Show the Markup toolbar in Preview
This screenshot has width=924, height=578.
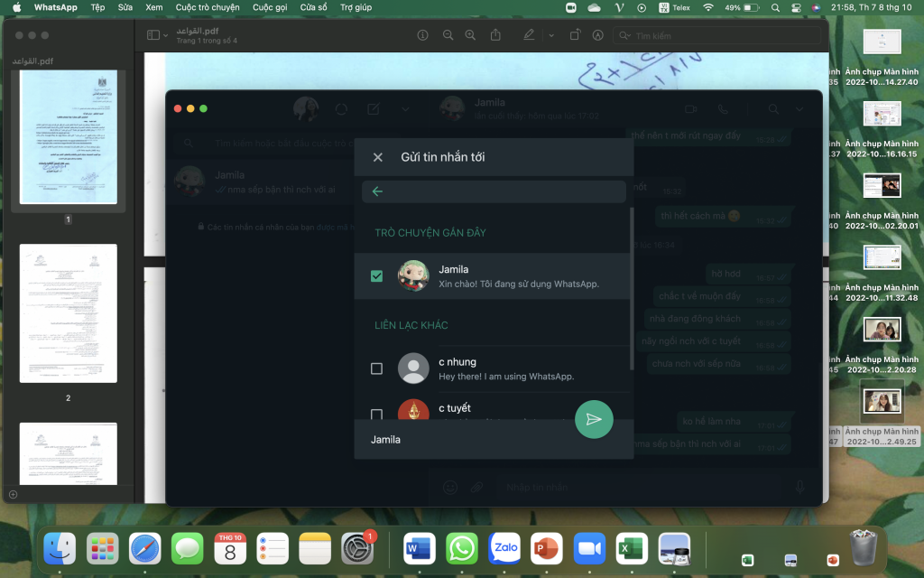(597, 35)
